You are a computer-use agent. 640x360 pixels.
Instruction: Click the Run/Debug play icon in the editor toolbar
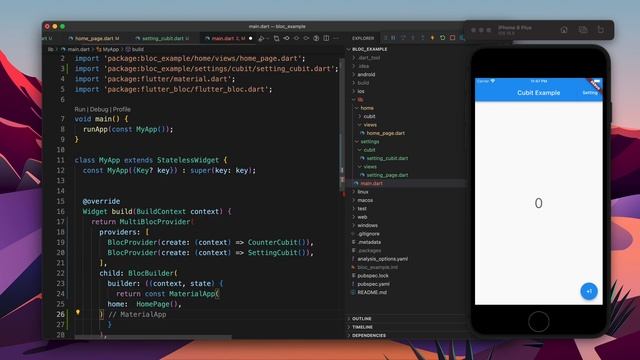pos(261,38)
